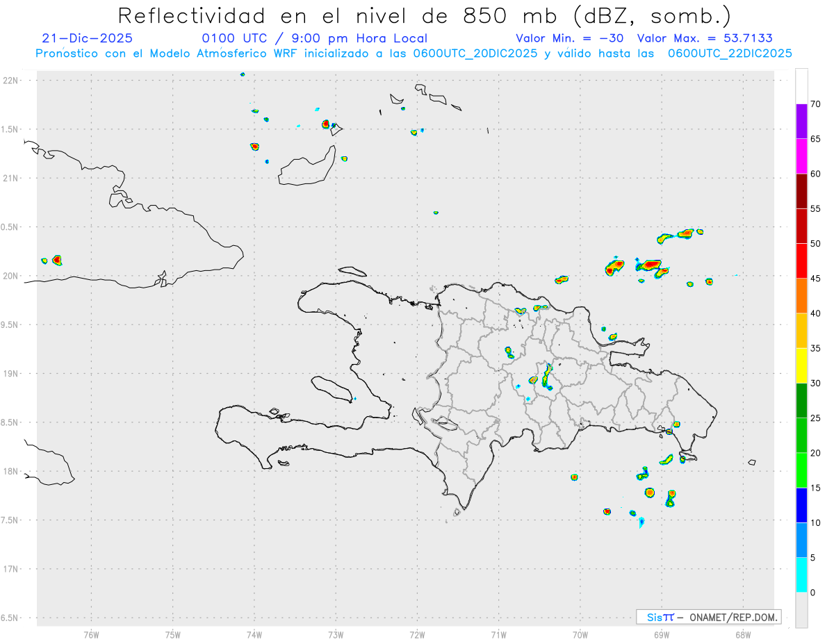Click the longitude label '75W'
834x644 pixels.
(173, 635)
